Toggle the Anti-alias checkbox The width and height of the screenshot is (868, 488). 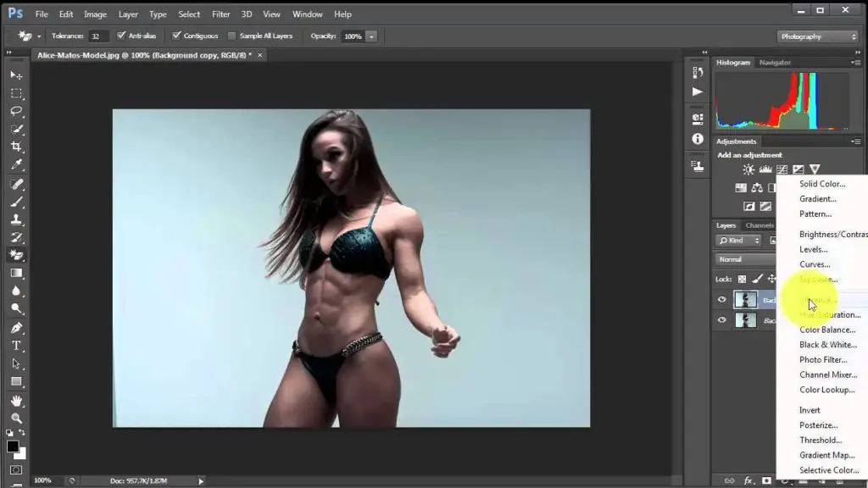[121, 36]
